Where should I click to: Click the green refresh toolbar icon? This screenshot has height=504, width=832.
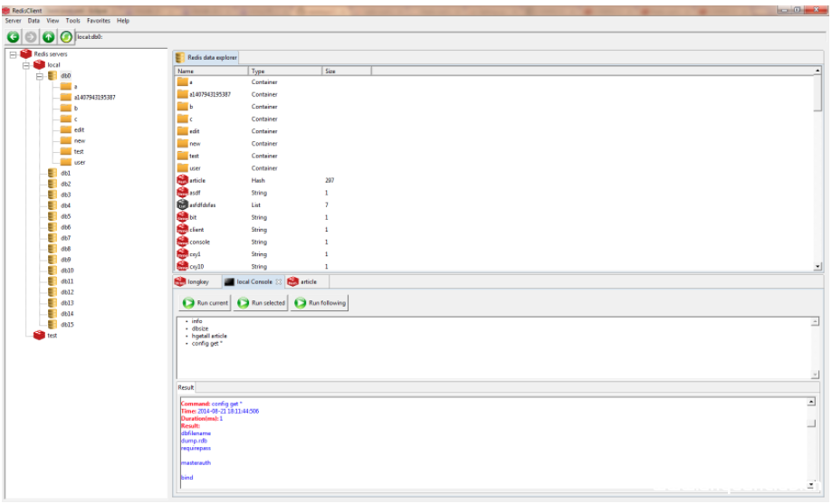pos(66,37)
